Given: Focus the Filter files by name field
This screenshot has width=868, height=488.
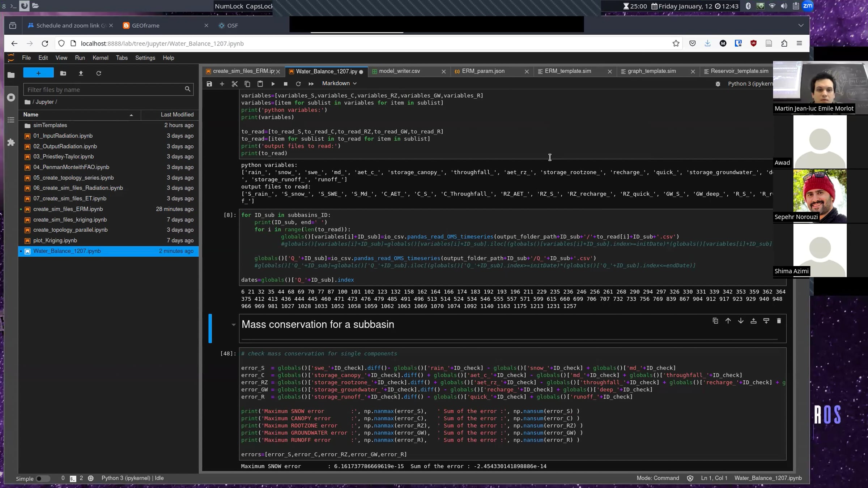Looking at the screenshot, I should coord(105,90).
